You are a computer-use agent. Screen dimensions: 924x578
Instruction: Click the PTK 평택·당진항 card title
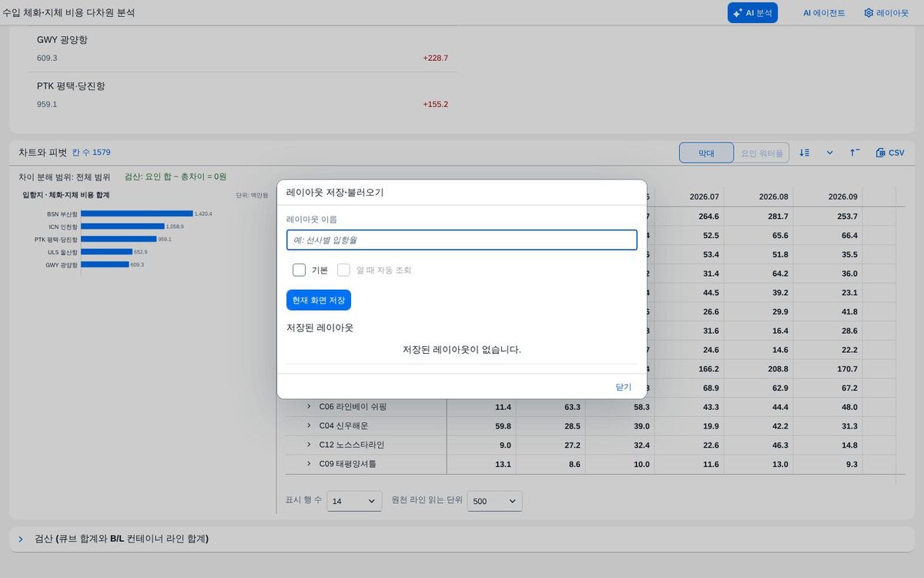click(71, 86)
